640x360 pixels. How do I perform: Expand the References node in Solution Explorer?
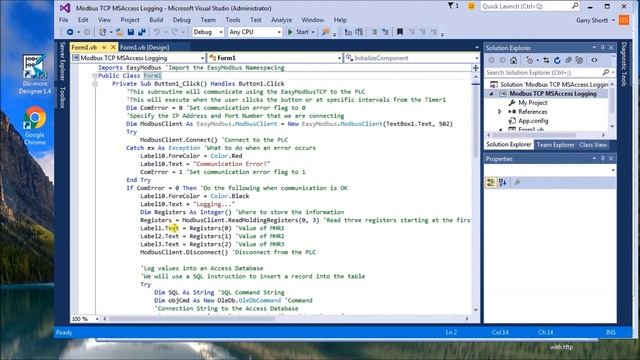(500, 111)
